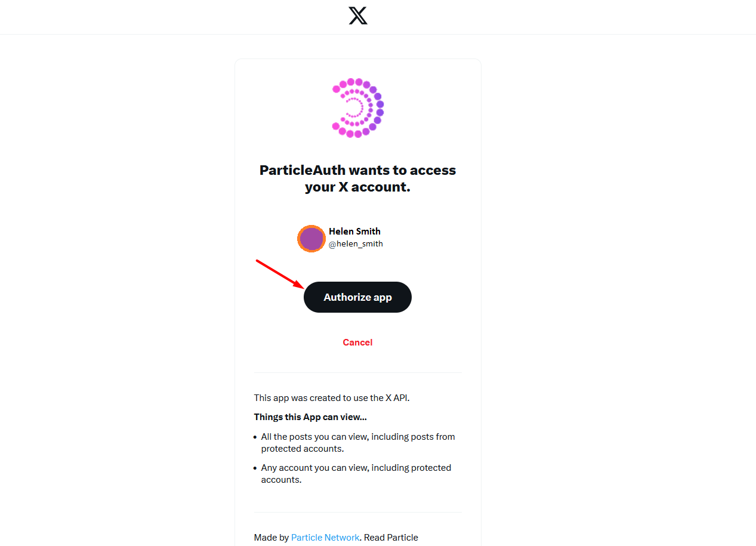The image size is (756, 546).
Task: Open the Particle Network link
Action: (325, 538)
